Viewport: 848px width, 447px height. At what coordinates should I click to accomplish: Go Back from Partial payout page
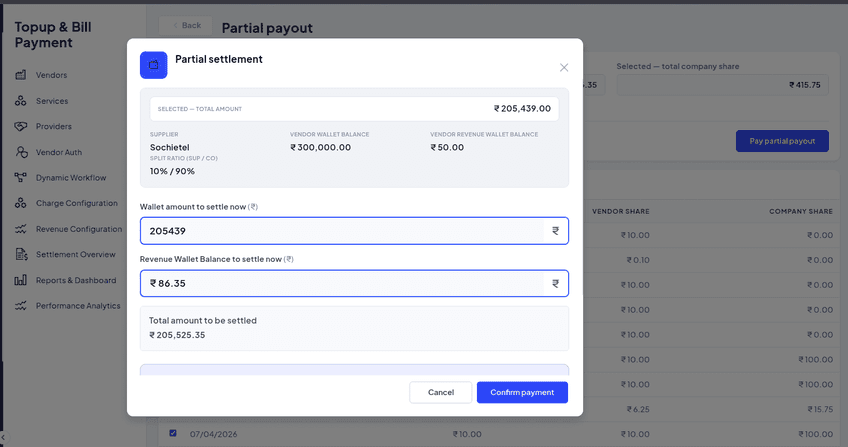pyautogui.click(x=186, y=25)
